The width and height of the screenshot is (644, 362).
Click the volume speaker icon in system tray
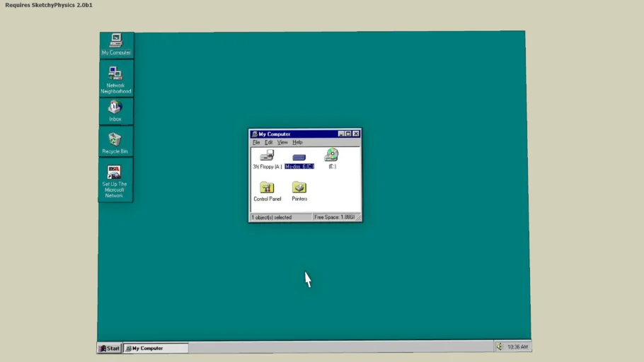click(500, 347)
